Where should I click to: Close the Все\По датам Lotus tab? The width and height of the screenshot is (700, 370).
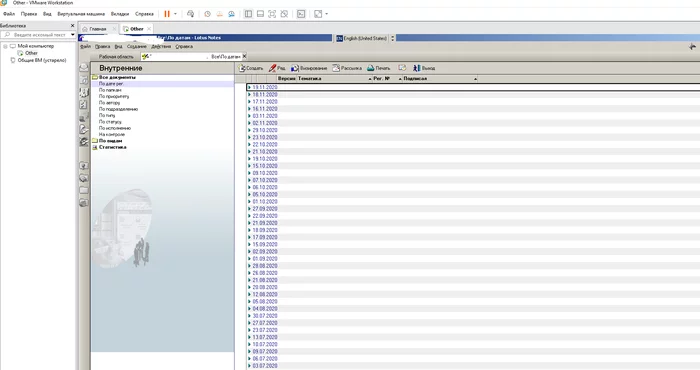coord(245,56)
